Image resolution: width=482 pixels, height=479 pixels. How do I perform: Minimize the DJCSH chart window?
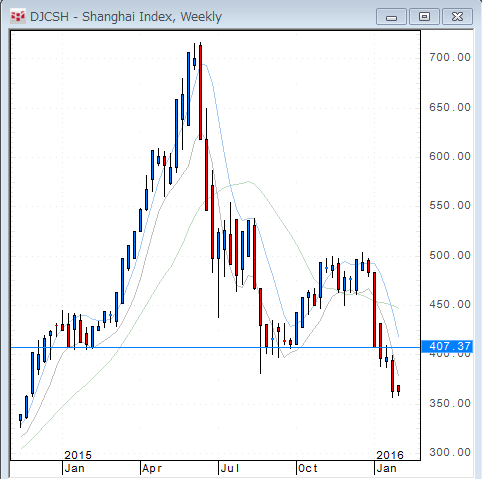pyautogui.click(x=391, y=17)
